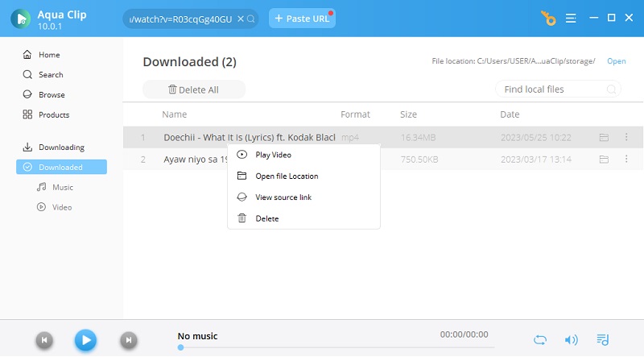Click the playback progress slider handle
Image resolution: width=644 pixels, height=357 pixels.
(x=180, y=347)
